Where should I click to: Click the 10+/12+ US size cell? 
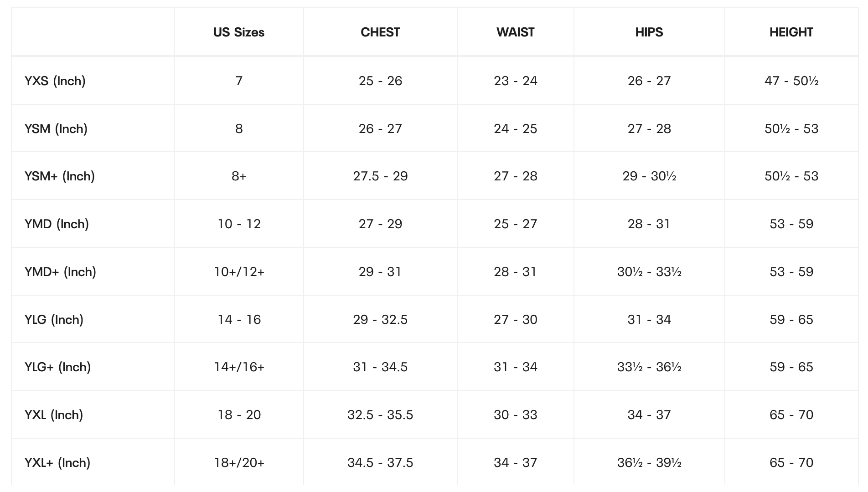point(239,272)
